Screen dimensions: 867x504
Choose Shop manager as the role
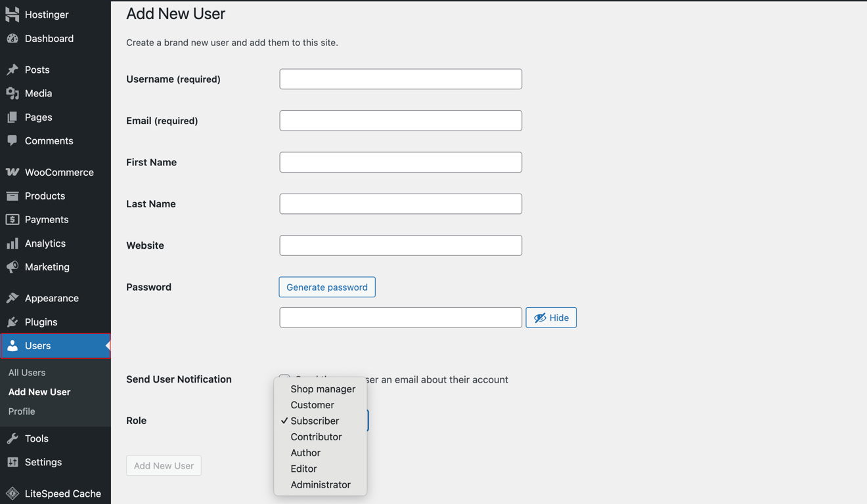click(x=323, y=388)
